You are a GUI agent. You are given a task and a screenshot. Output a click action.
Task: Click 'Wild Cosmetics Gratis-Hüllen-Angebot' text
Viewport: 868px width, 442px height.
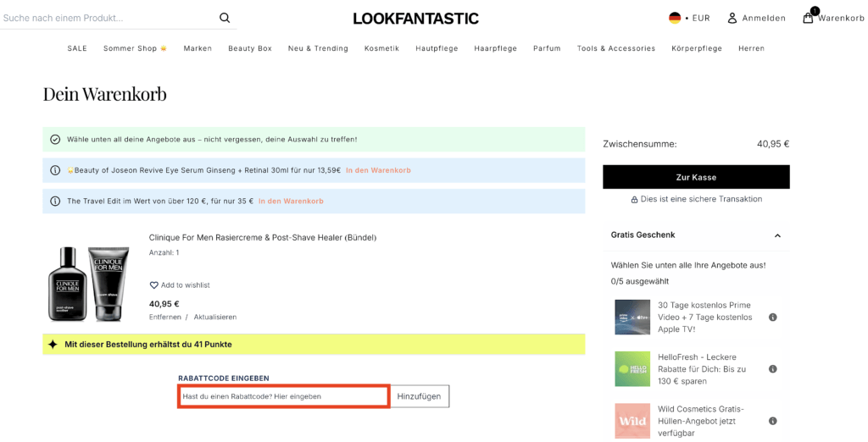[x=701, y=421]
